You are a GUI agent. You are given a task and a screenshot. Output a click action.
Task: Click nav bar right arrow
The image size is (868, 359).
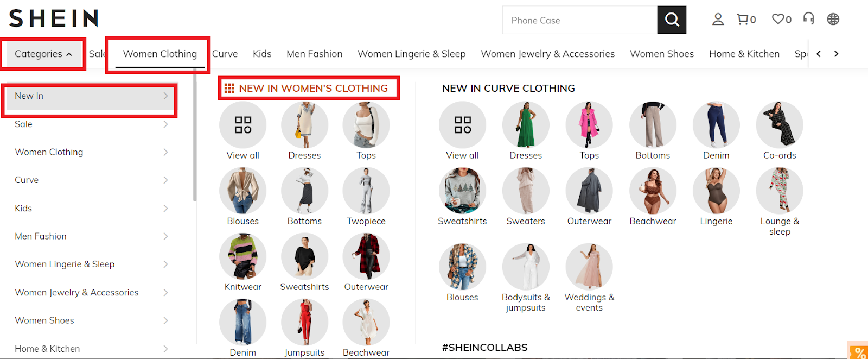coord(836,54)
